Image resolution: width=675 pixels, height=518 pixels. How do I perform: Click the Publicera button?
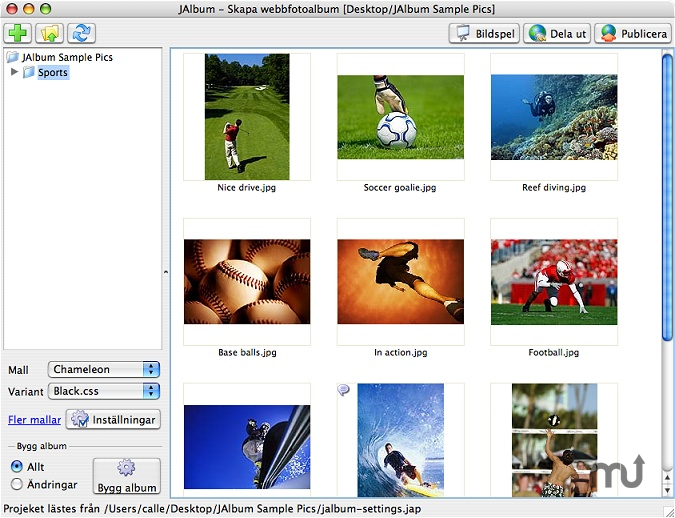[633, 34]
